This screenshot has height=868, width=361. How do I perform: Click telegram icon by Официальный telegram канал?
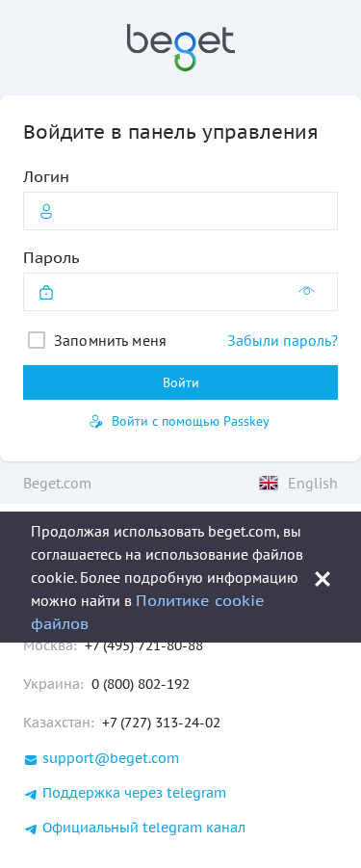(x=31, y=829)
